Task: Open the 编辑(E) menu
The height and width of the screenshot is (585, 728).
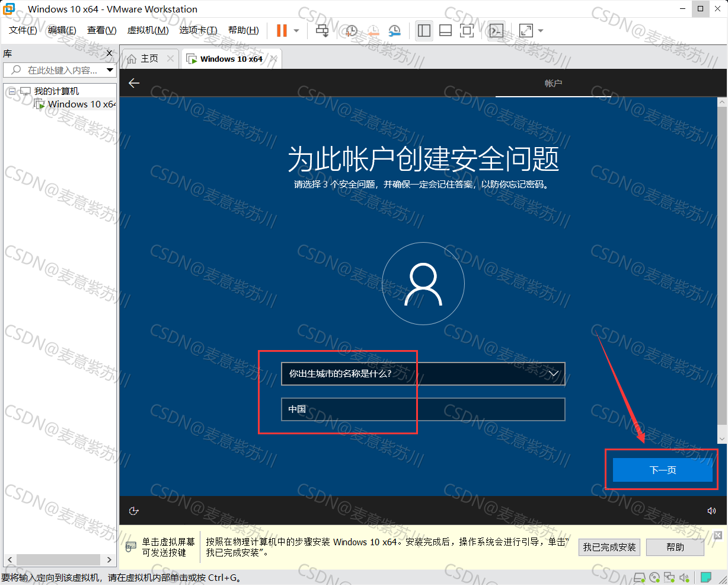Action: [62, 30]
